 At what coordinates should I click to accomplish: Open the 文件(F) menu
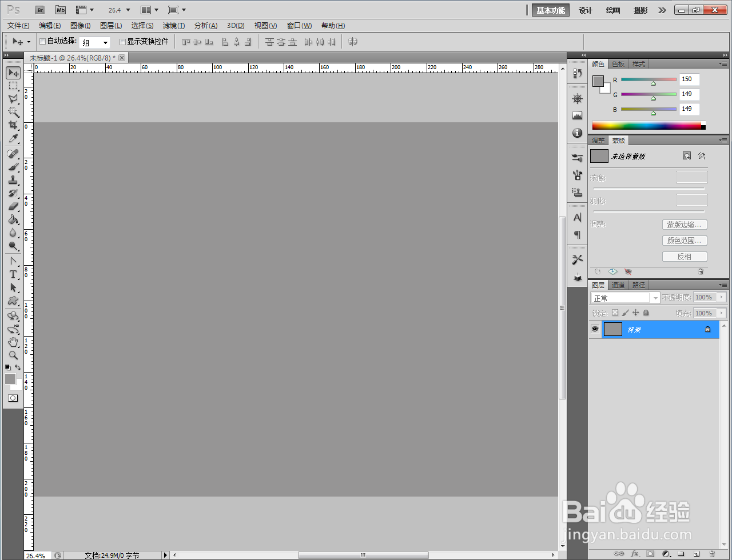(x=18, y=26)
